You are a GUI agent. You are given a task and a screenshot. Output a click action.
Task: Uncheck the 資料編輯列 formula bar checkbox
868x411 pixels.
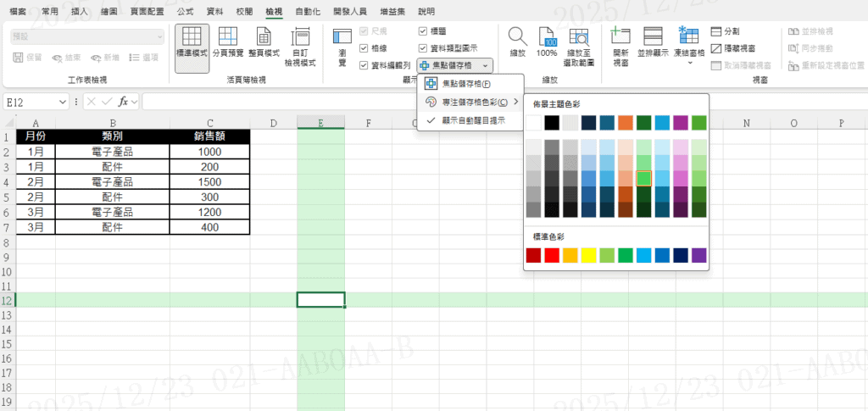click(x=364, y=65)
